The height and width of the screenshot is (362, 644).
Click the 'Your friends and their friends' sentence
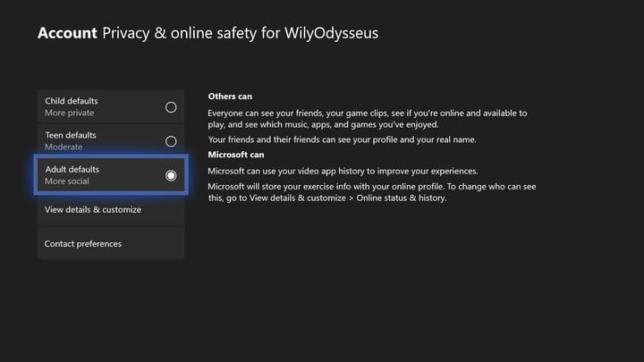point(342,140)
